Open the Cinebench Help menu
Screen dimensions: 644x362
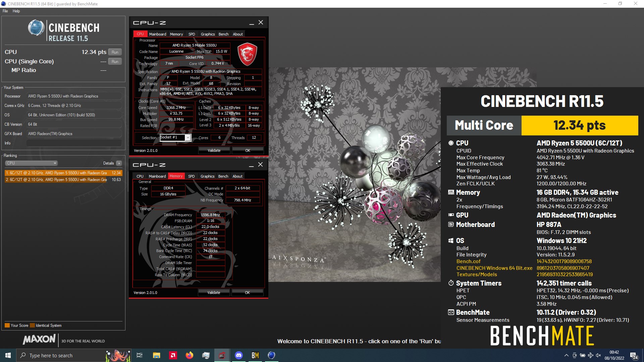coord(16,11)
